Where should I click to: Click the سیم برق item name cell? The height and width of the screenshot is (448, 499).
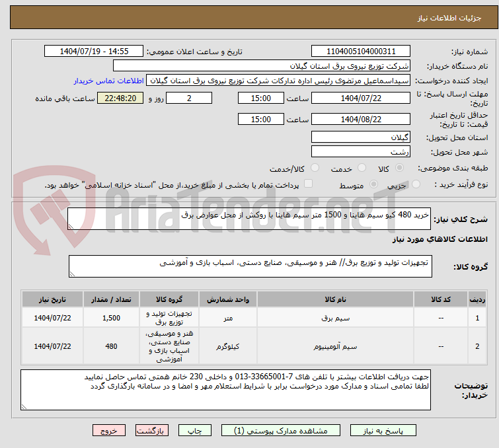tap(336, 318)
